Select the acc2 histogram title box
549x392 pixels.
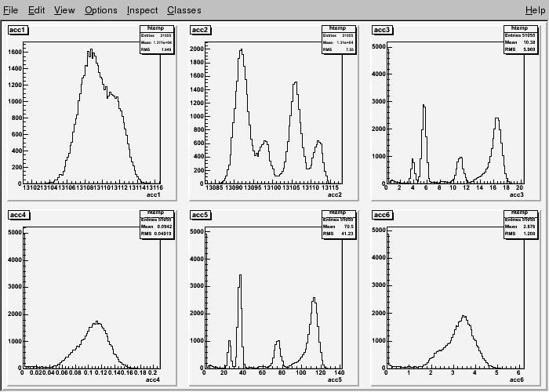[200, 30]
